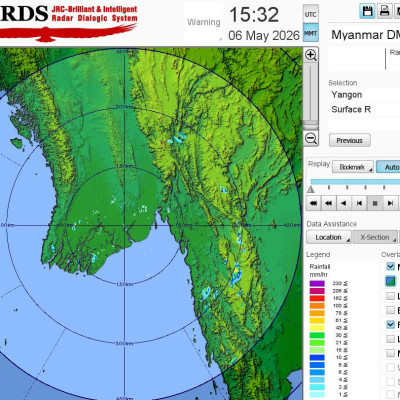Viewport: 400px width, 400px height.
Task: Click the printer icon
Action: [x=384, y=11]
